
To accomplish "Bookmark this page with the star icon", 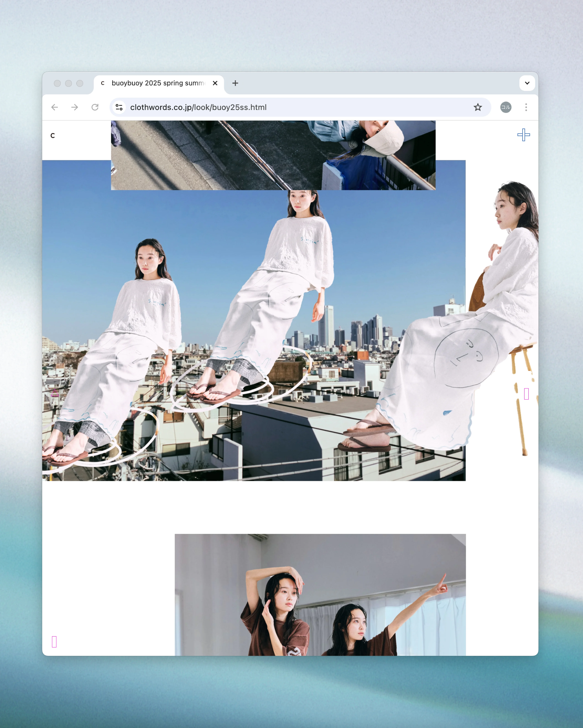I will point(477,107).
